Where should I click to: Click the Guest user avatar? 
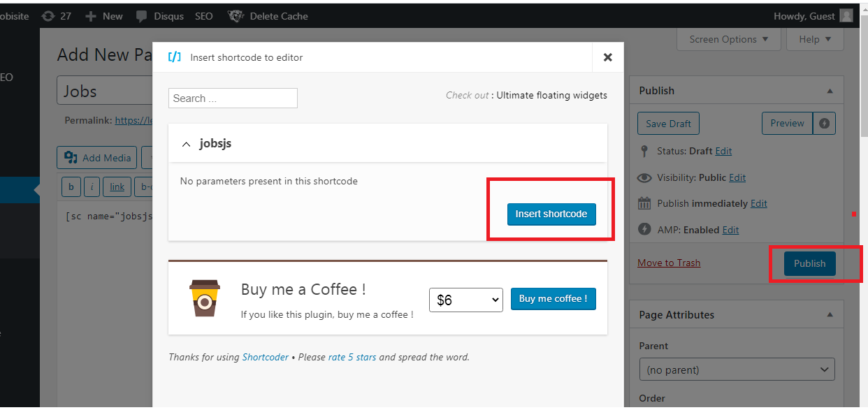point(846,16)
